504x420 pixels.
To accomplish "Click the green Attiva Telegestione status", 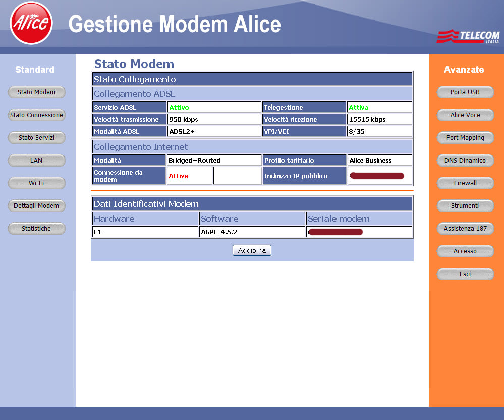I will [x=359, y=108].
